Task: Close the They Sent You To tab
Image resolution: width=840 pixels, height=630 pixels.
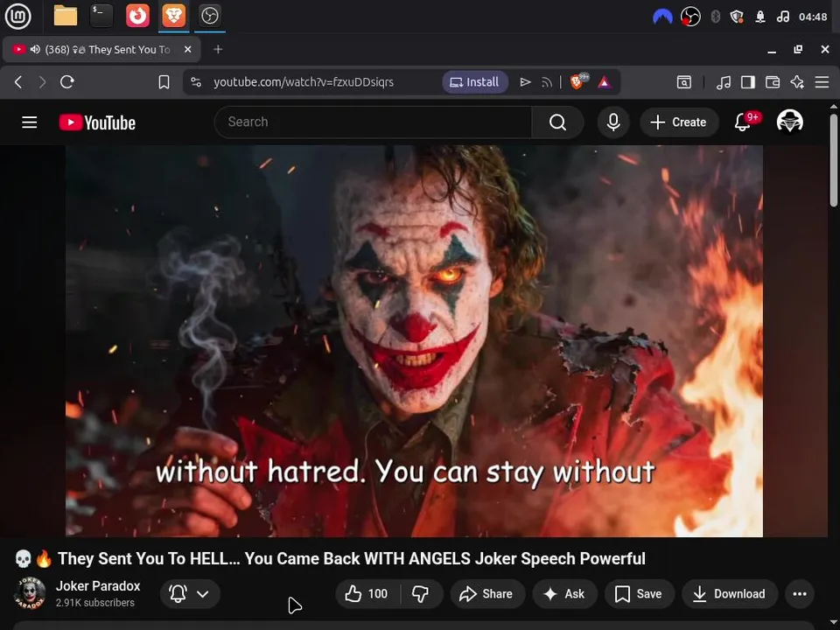Action: (x=187, y=49)
